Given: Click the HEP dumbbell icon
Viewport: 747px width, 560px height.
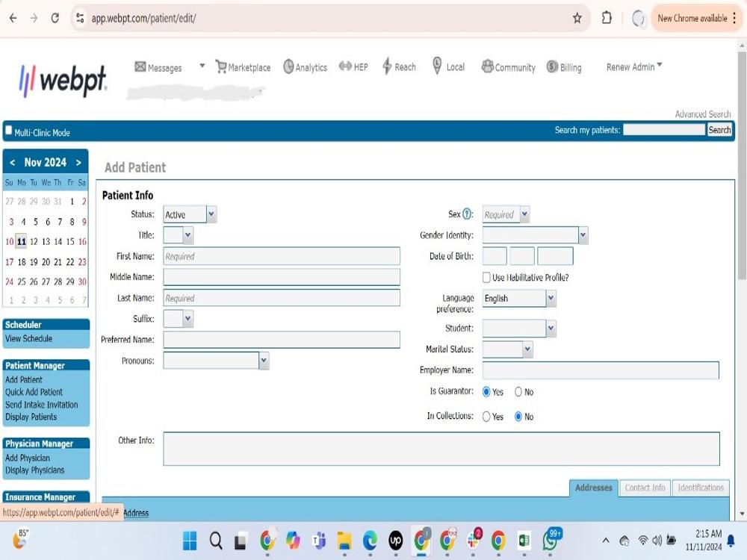Looking at the screenshot, I should click(345, 66).
